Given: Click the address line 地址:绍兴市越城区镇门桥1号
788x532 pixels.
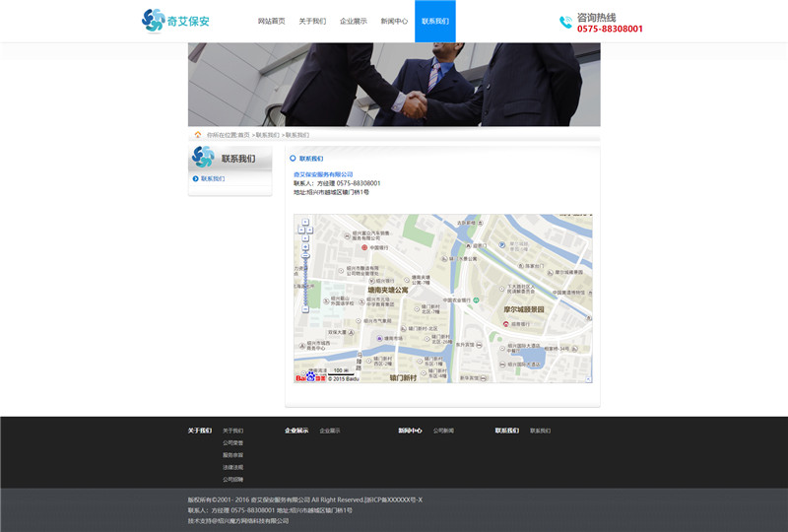Looking at the screenshot, I should pyautogui.click(x=331, y=192).
